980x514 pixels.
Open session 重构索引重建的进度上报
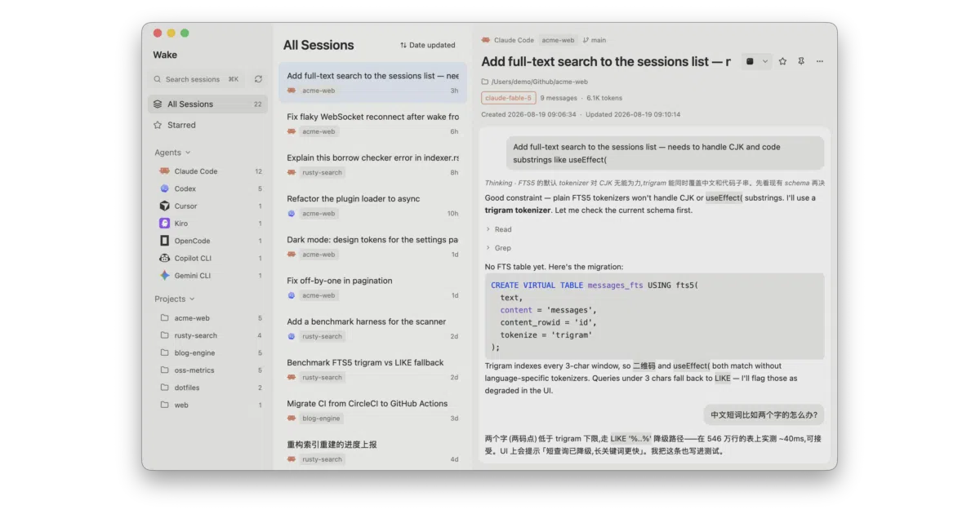(x=372, y=450)
